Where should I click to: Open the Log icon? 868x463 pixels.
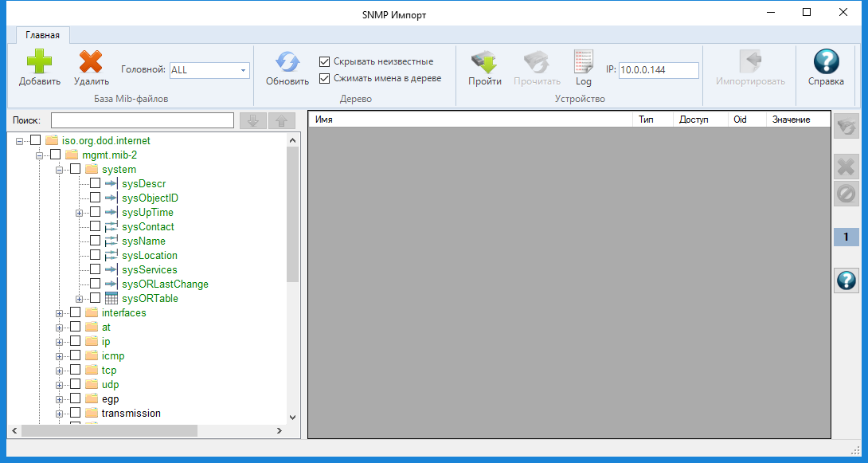[584, 61]
